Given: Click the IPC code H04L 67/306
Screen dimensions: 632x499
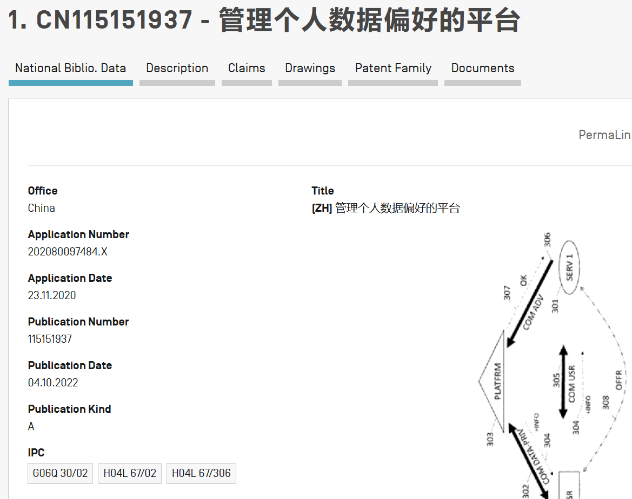Looking at the screenshot, I should click(201, 473).
